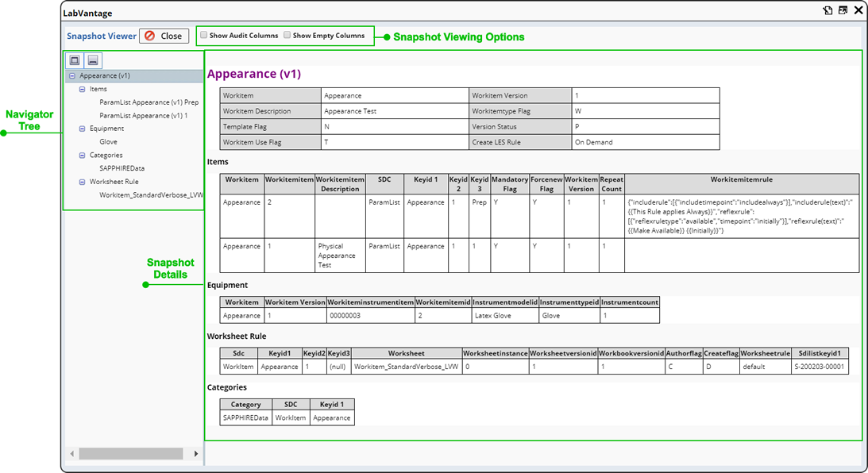Click the Repeat Count column header
This screenshot has height=473, width=868.
click(x=611, y=184)
